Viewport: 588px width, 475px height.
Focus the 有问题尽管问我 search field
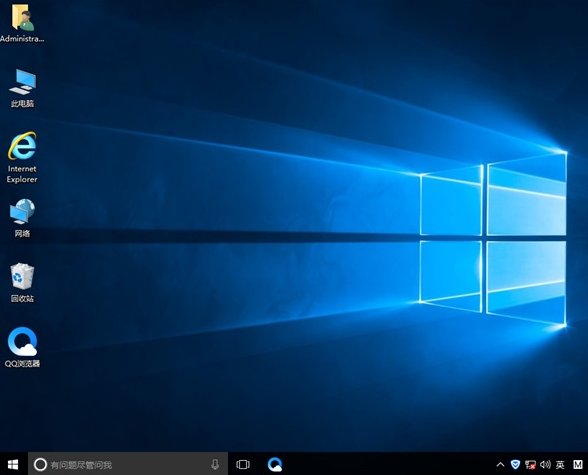(128, 465)
